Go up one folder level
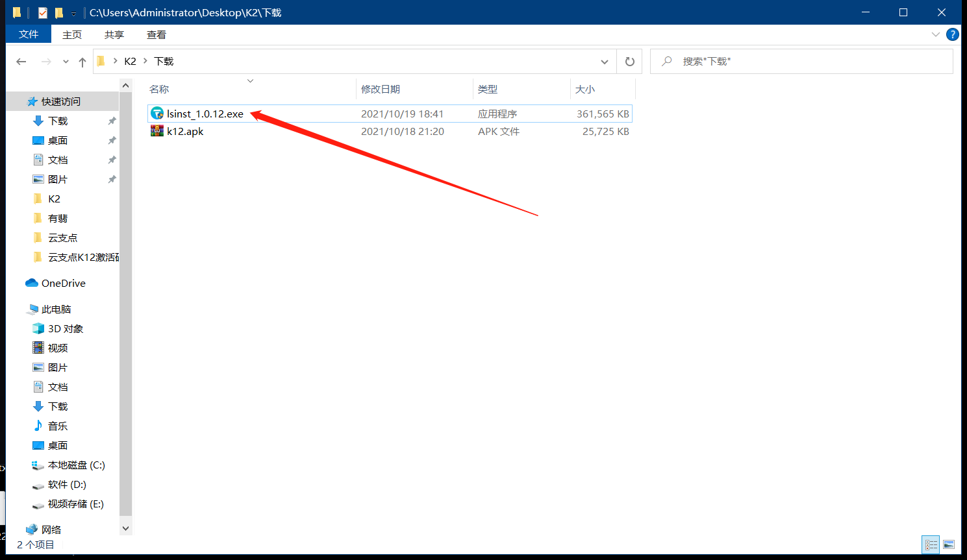The height and width of the screenshot is (560, 967). 82,62
